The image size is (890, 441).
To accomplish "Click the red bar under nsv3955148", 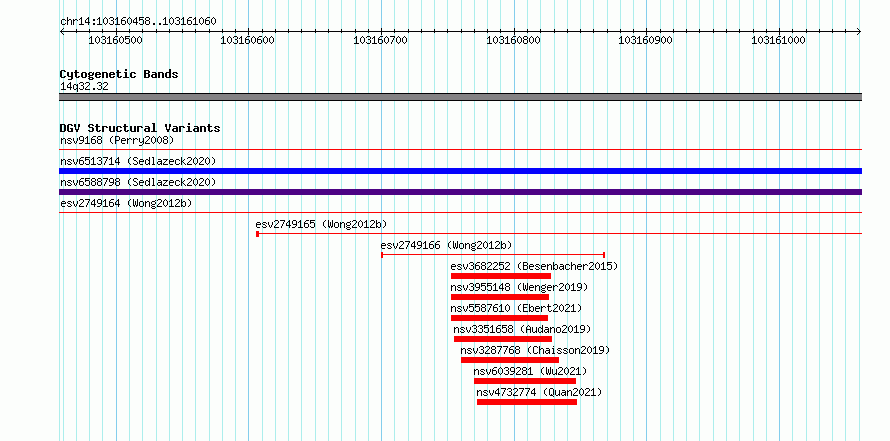I will [500, 297].
